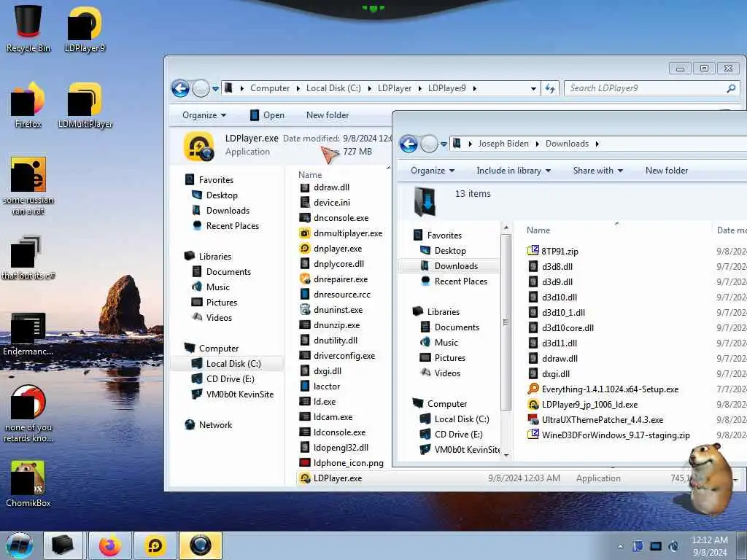Select Network in LDPlayer9 navigation pane

(209, 425)
